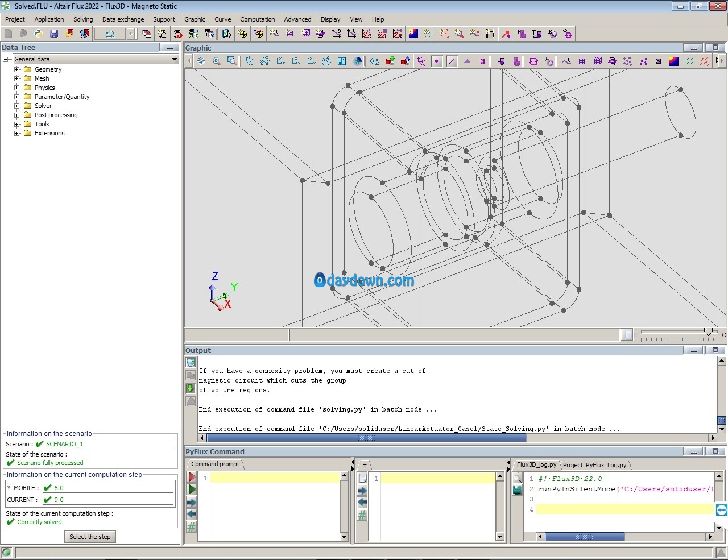Click the blue right arrow in Command prompt
This screenshot has height=560, width=728.
pyautogui.click(x=192, y=503)
